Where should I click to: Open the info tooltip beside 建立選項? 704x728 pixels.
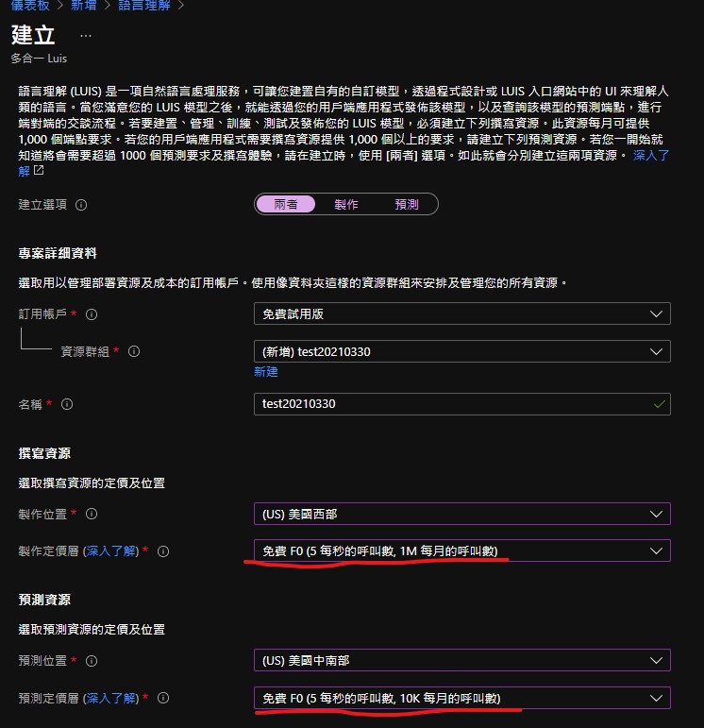pyautogui.click(x=81, y=205)
